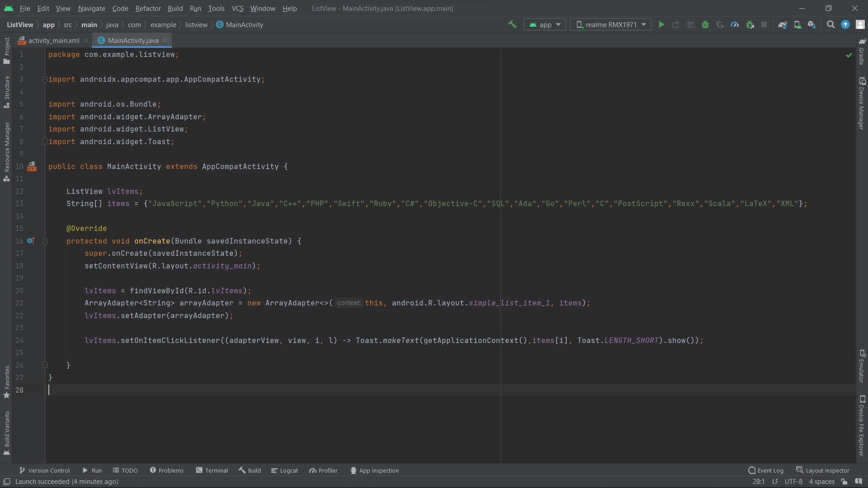Collapse the onCreate method fold marker

pos(45,241)
